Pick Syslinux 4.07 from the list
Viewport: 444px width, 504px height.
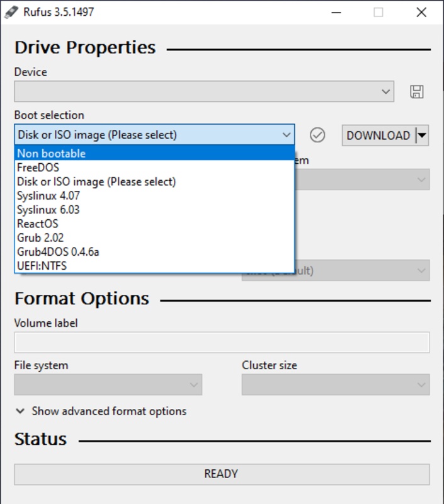pos(48,195)
